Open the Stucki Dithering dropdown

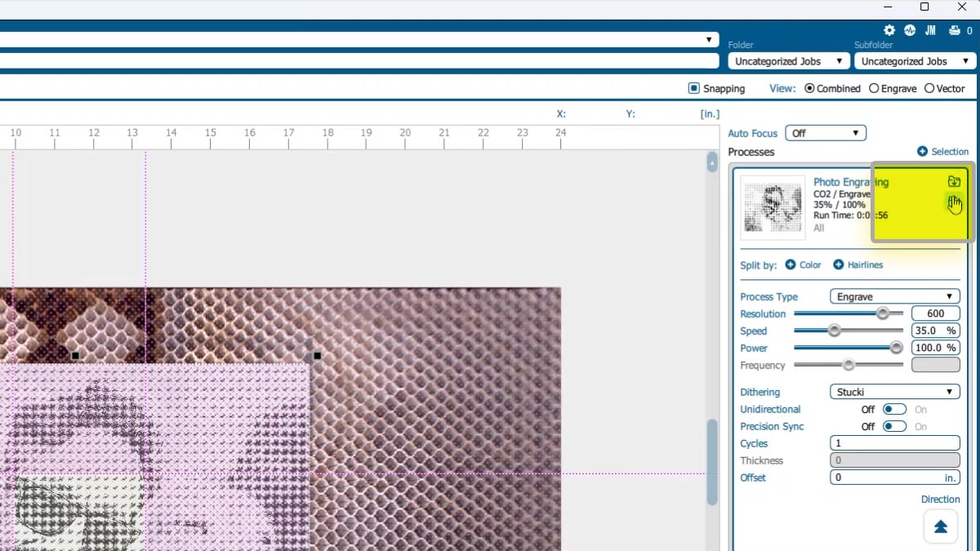[893, 391]
